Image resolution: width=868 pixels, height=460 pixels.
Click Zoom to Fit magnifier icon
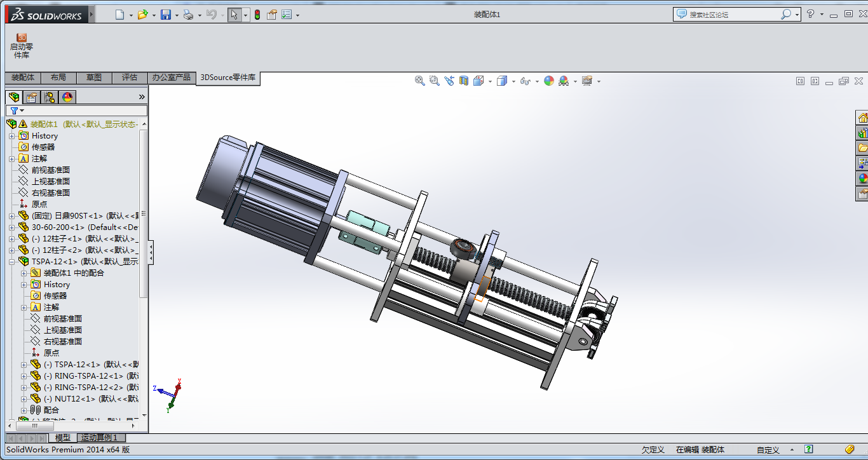(x=419, y=81)
